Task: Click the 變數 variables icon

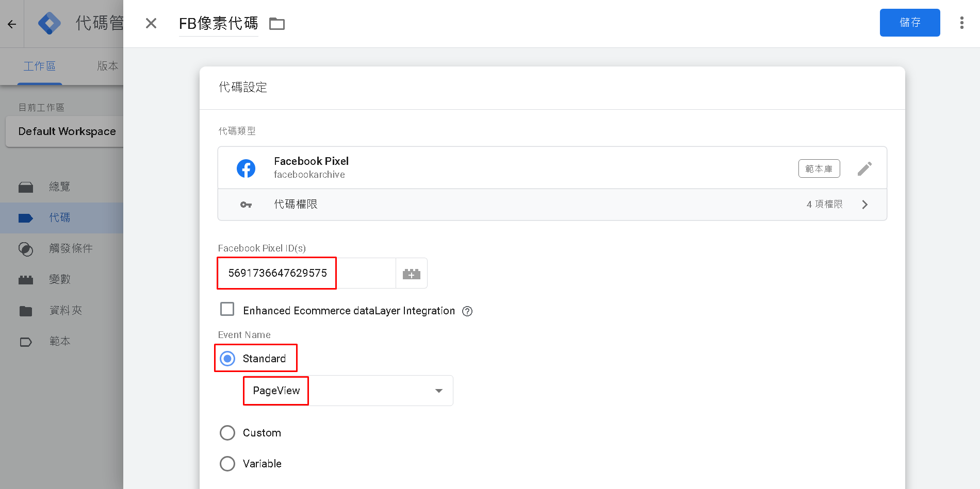Action: 26,280
